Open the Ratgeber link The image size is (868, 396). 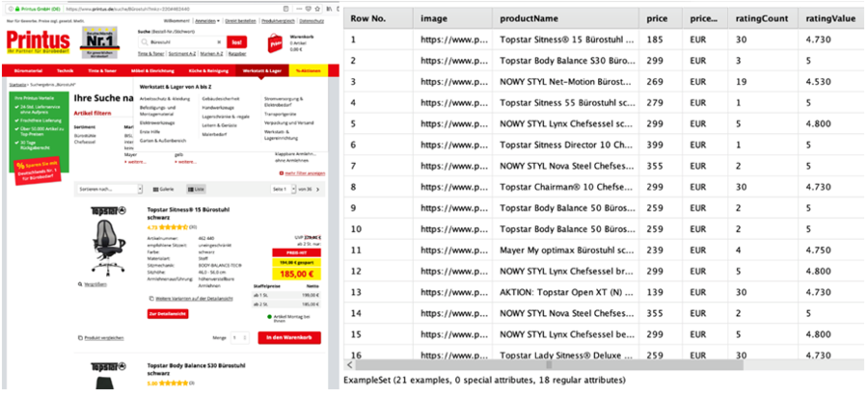pos(237,54)
